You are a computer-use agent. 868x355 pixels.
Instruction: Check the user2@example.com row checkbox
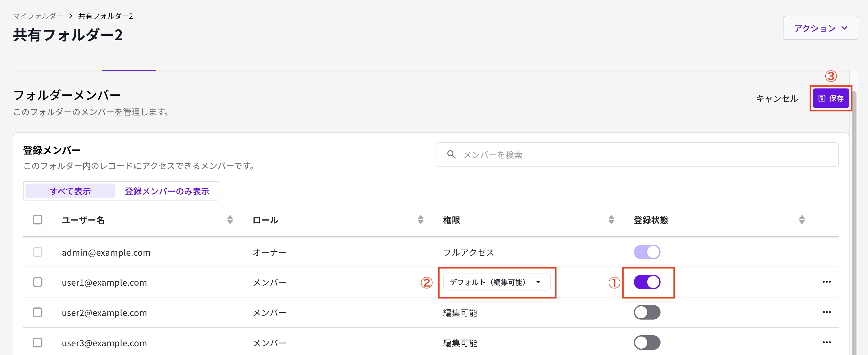pos(37,312)
